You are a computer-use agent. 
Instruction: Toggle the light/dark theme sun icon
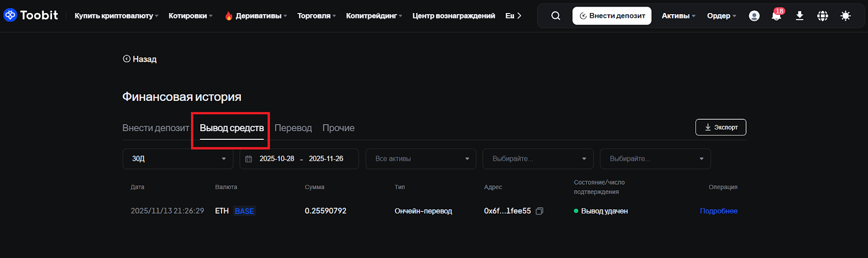(x=845, y=16)
